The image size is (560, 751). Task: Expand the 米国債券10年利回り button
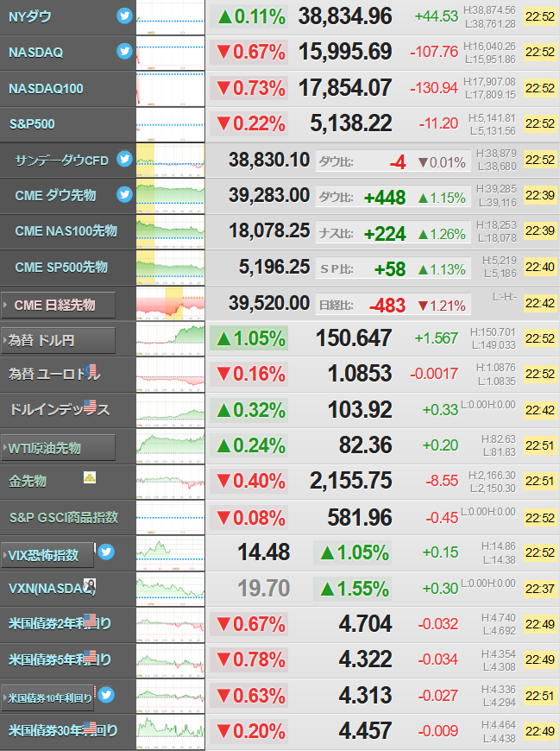tap(47, 697)
